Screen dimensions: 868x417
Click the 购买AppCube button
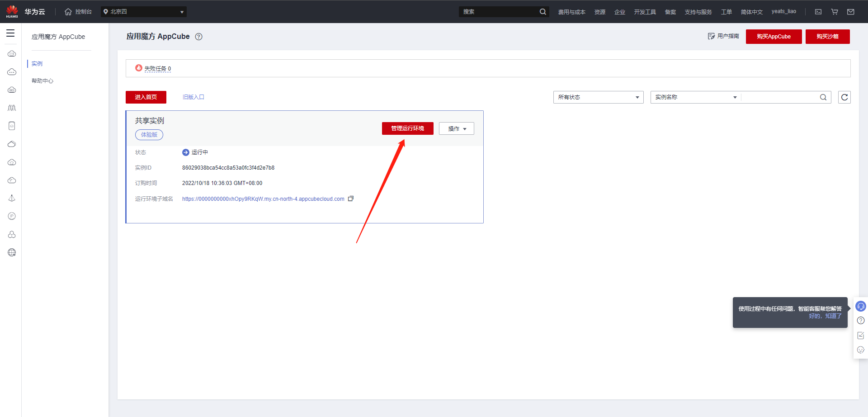[774, 37]
